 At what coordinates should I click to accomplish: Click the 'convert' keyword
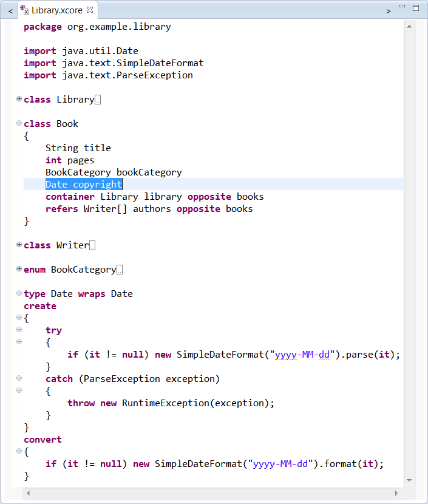[42, 440]
